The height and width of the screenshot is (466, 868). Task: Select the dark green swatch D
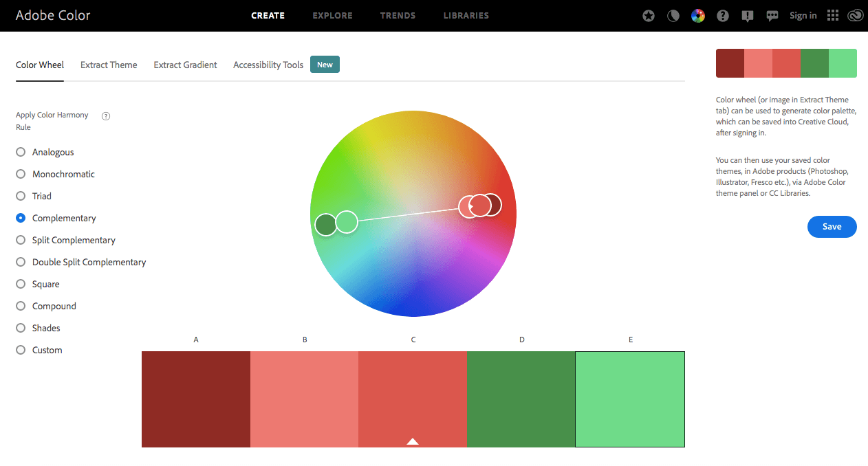[x=521, y=399]
